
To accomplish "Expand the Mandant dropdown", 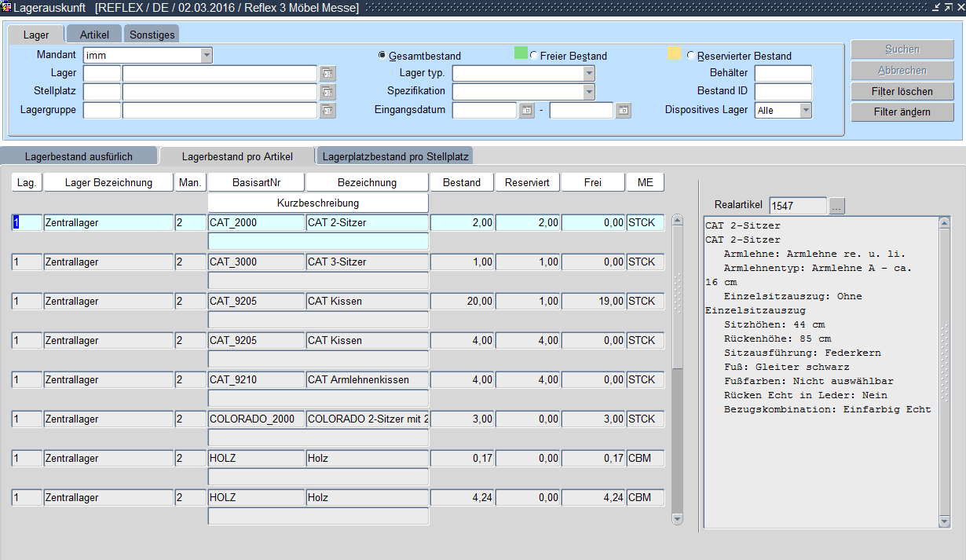I will point(207,56).
